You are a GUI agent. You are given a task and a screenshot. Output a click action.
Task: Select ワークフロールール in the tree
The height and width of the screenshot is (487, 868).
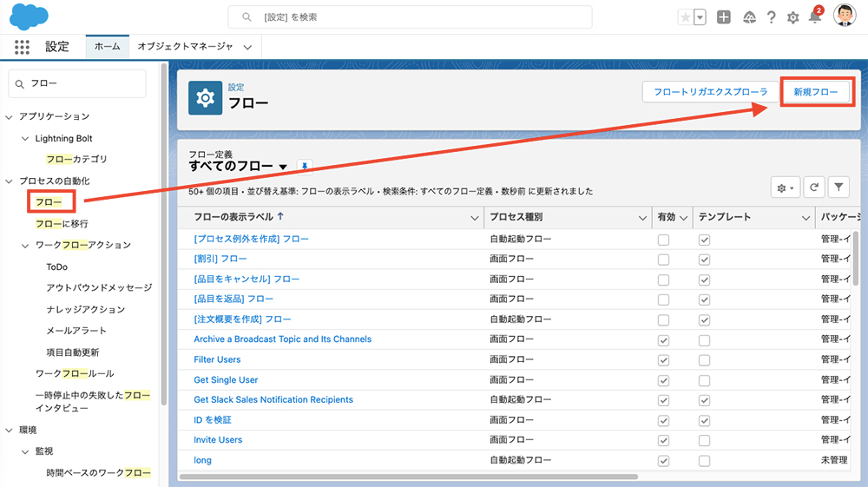click(75, 373)
